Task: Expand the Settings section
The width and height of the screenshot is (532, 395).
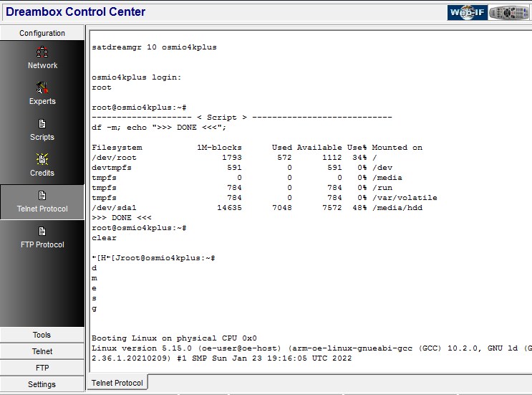Action: (x=42, y=384)
